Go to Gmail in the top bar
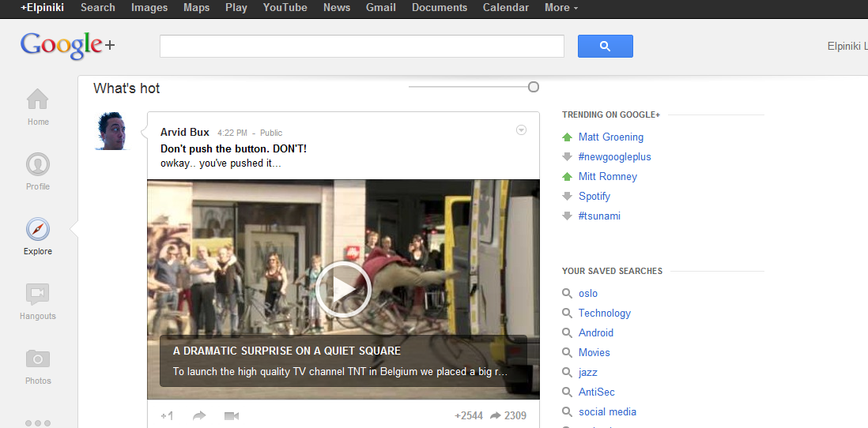 pos(381,8)
